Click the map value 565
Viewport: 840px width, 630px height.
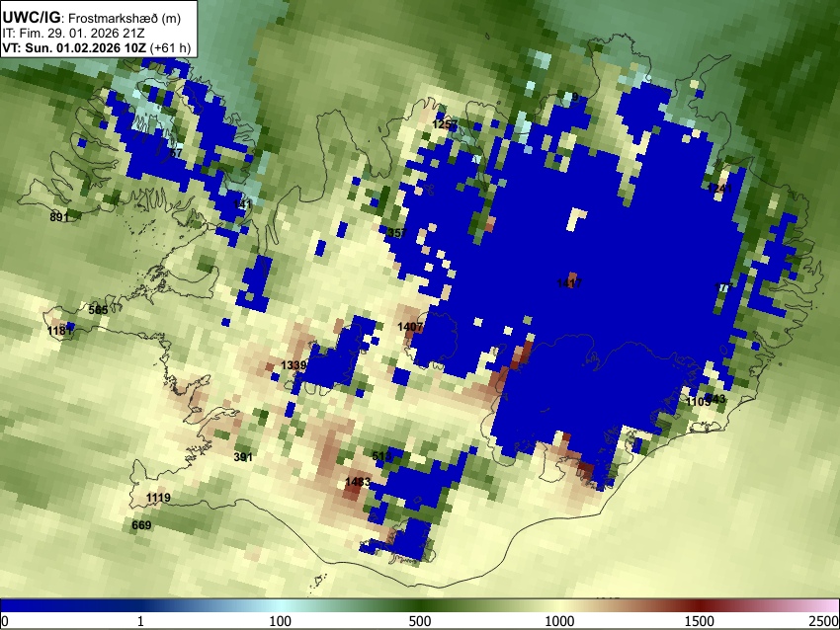click(x=98, y=310)
